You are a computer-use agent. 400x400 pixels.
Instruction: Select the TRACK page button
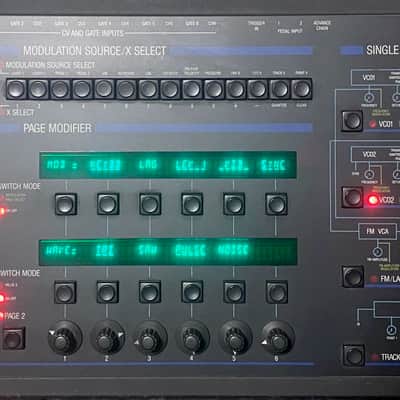(354, 356)
